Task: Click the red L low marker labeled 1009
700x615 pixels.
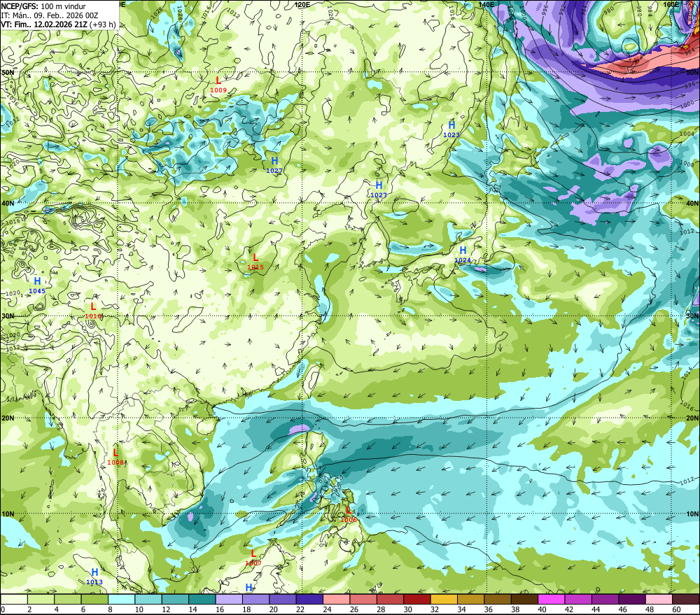Action: (218, 80)
